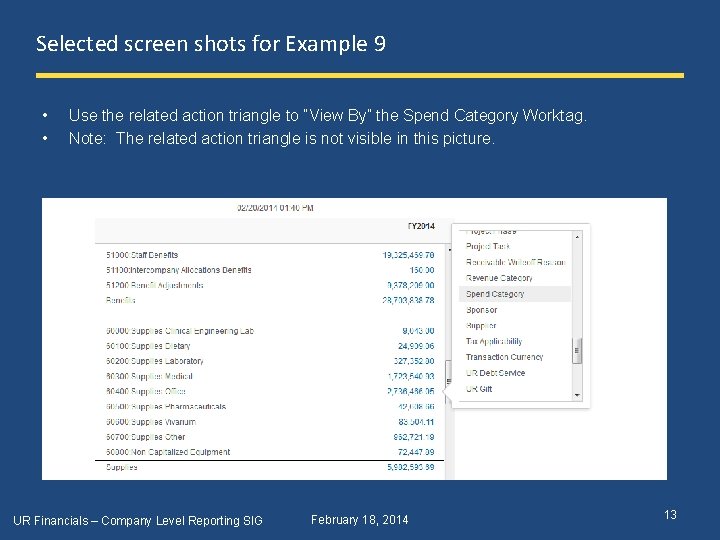The width and height of the screenshot is (720, 540).
Task: Open the Benefits total 28,703,838.78
Action: [x=408, y=300]
